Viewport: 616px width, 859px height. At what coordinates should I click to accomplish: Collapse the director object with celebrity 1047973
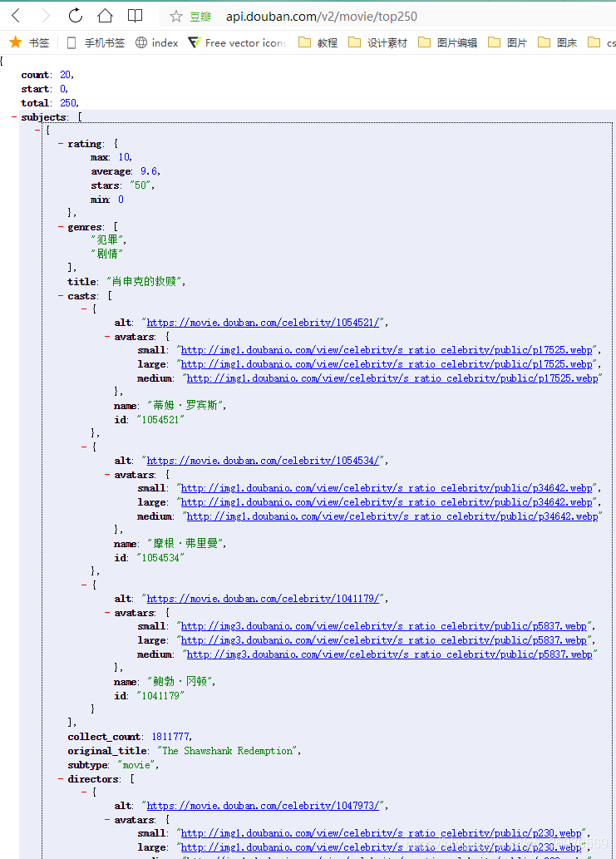(x=84, y=792)
